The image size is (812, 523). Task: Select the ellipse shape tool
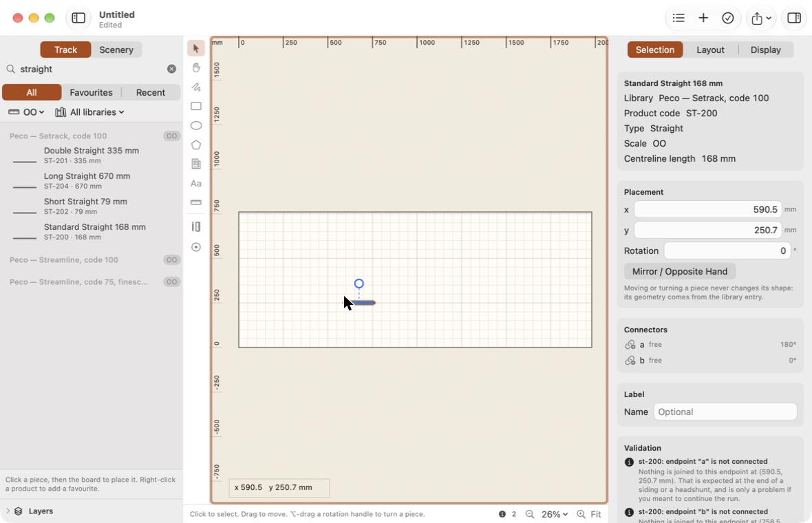tap(195, 125)
